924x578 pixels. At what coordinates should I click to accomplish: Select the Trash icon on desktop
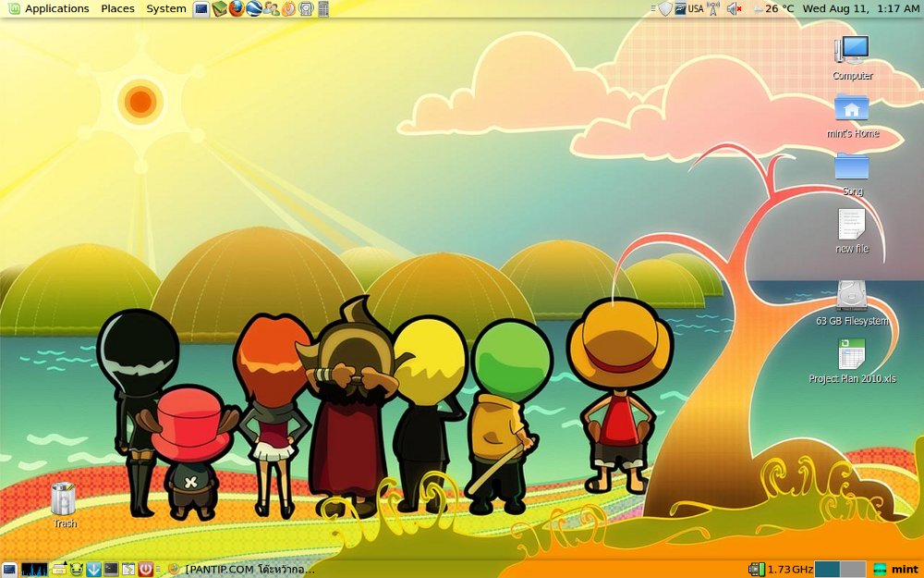click(x=64, y=505)
